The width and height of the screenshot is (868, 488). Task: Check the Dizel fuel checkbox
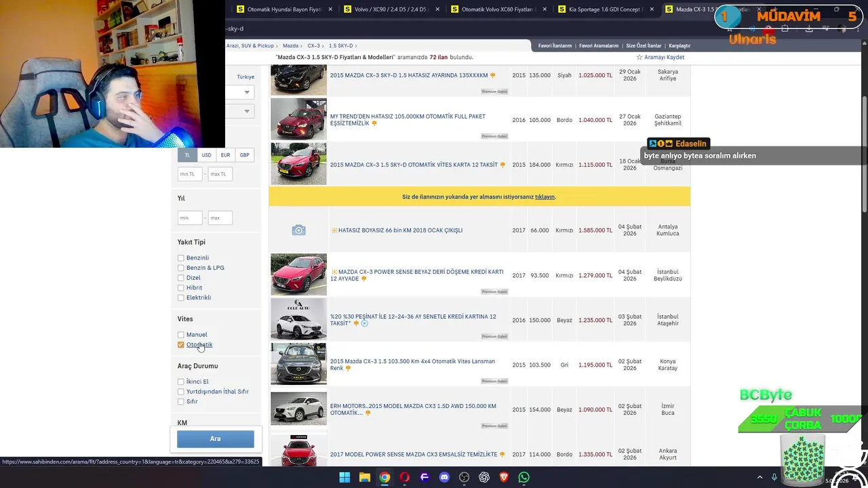pos(181,278)
